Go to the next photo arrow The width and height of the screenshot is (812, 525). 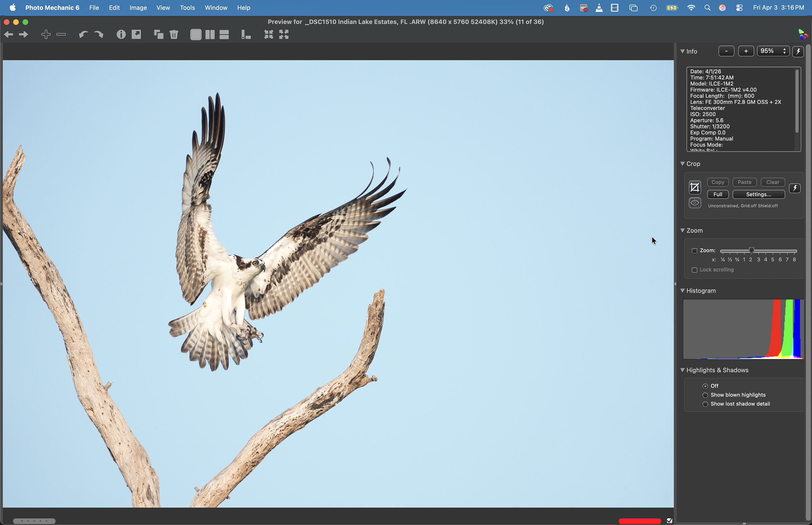pyautogui.click(x=24, y=35)
